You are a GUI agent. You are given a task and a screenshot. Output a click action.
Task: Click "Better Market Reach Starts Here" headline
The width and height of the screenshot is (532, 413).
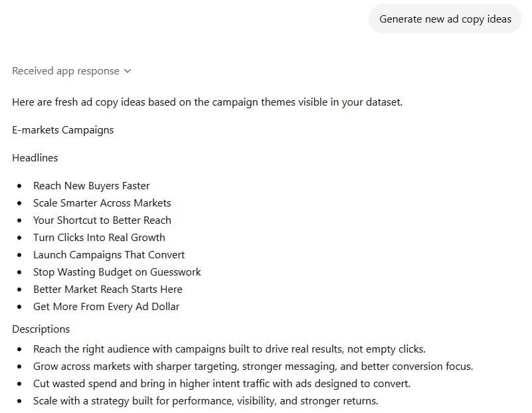tap(108, 289)
